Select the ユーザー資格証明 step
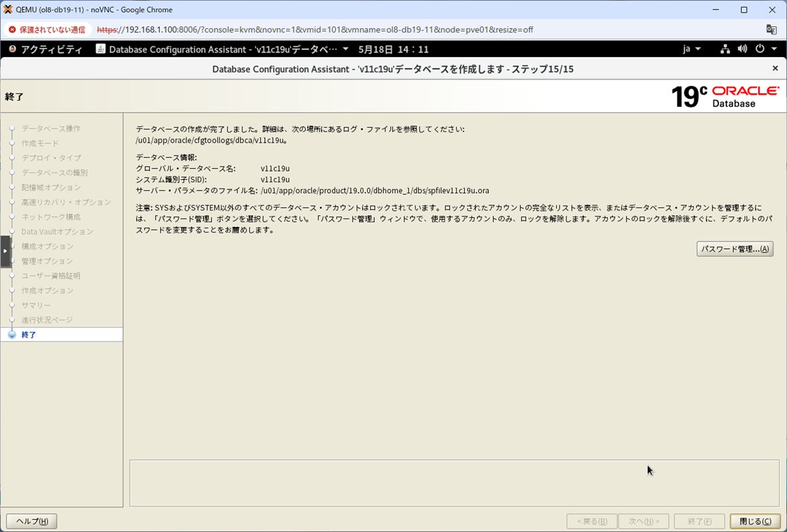 (50, 276)
